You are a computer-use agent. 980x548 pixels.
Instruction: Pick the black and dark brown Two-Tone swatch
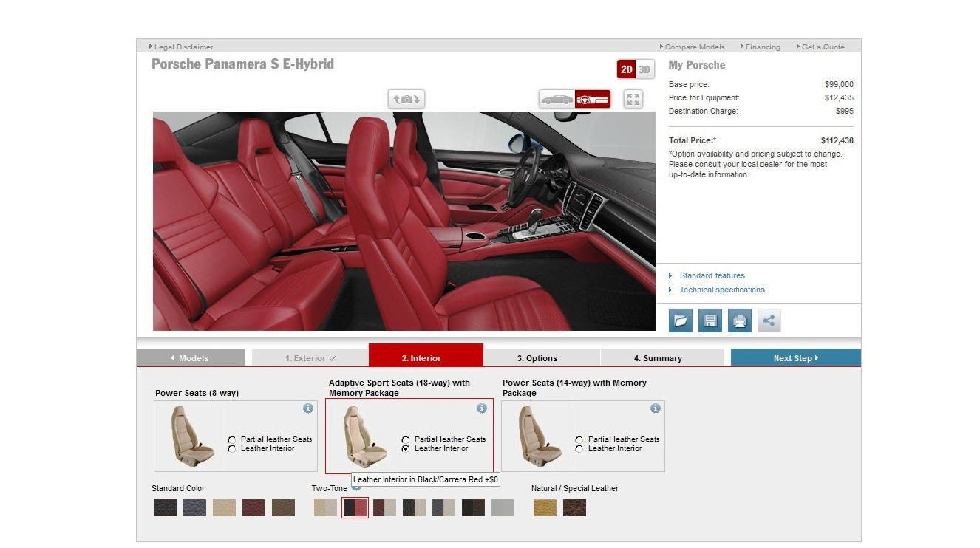pos(473,507)
